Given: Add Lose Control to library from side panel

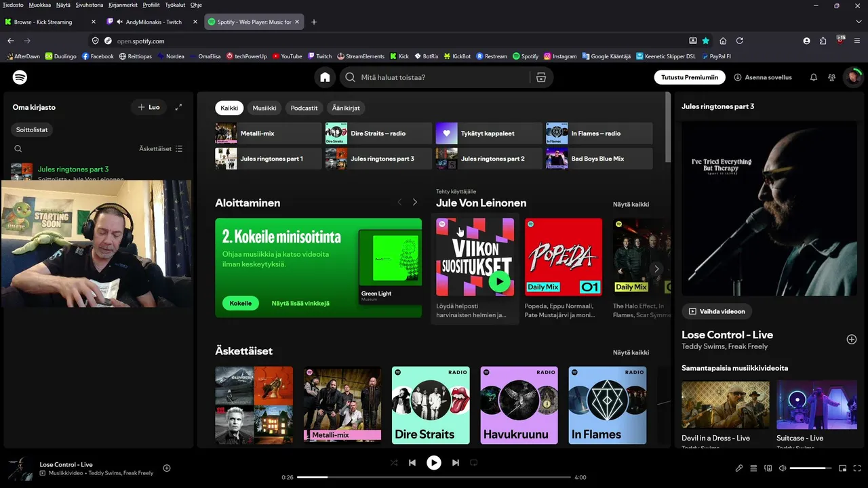Looking at the screenshot, I should [852, 339].
